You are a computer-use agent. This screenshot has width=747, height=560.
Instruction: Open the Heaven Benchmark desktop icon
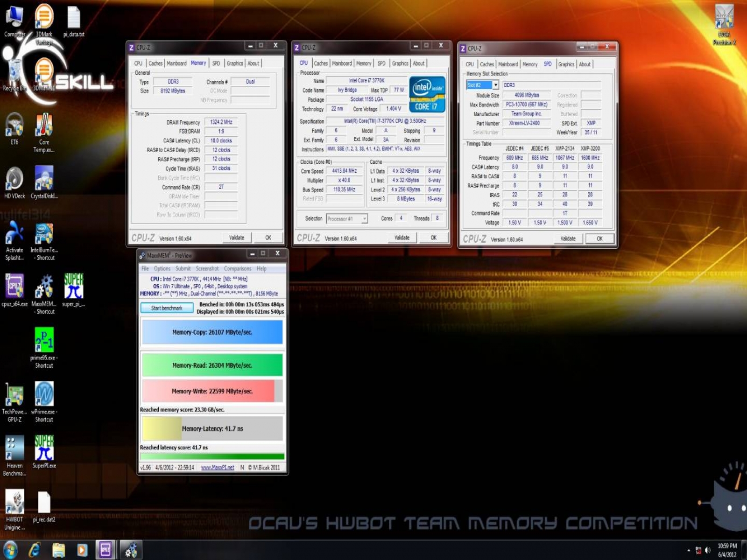point(14,456)
